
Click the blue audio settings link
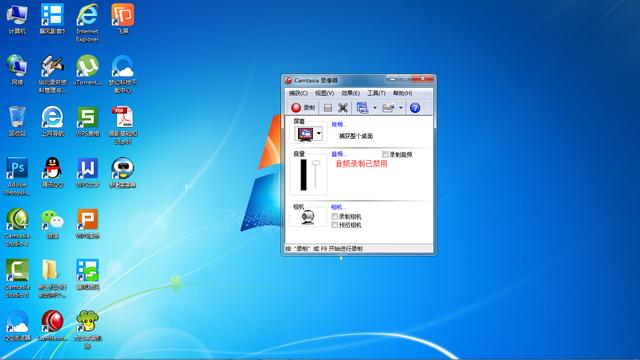pyautogui.click(x=339, y=154)
